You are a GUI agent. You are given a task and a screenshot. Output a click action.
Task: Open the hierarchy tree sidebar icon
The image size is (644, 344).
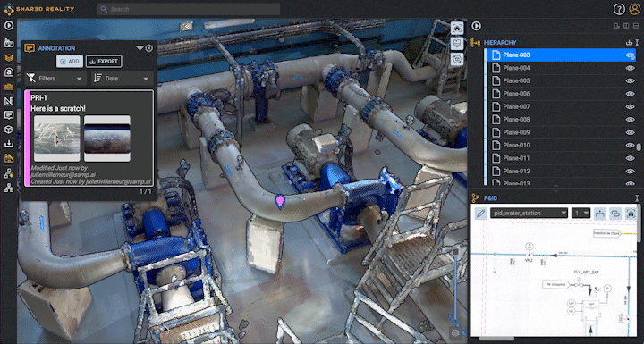9,188
